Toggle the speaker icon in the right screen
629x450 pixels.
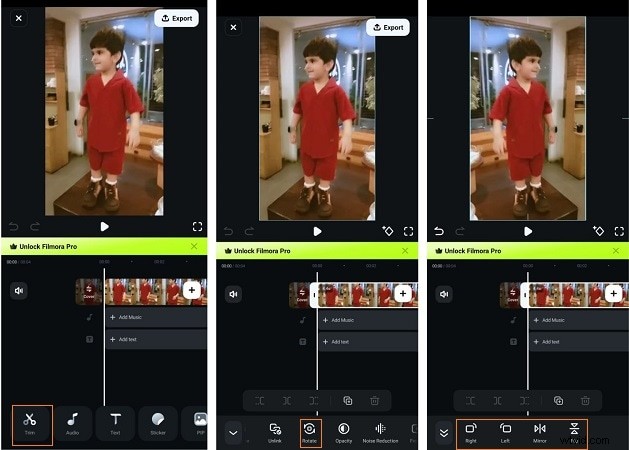443,294
